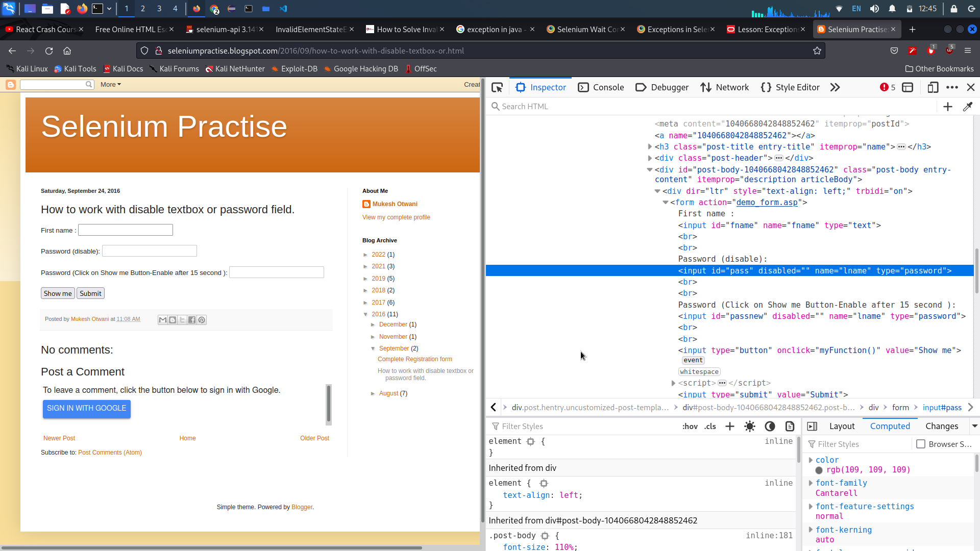This screenshot has width=980, height=551.
Task: Click the rgb(109, 109, 109) color swatch
Action: tap(820, 470)
